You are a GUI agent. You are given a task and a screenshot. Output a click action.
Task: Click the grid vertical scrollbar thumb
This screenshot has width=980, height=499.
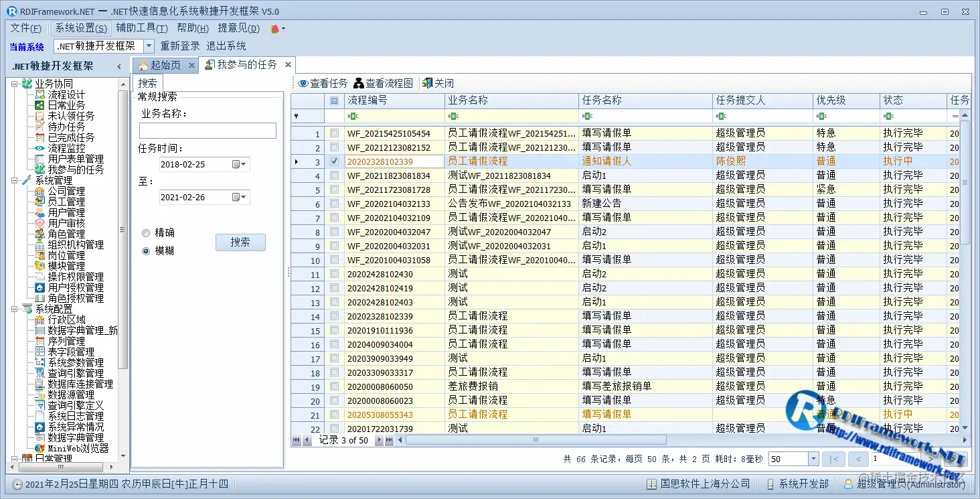pyautogui.click(x=965, y=182)
